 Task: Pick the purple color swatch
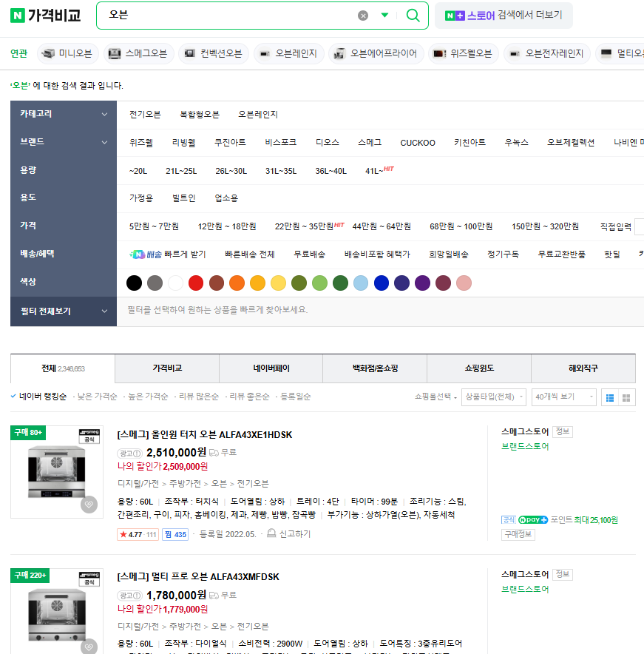pyautogui.click(x=423, y=283)
